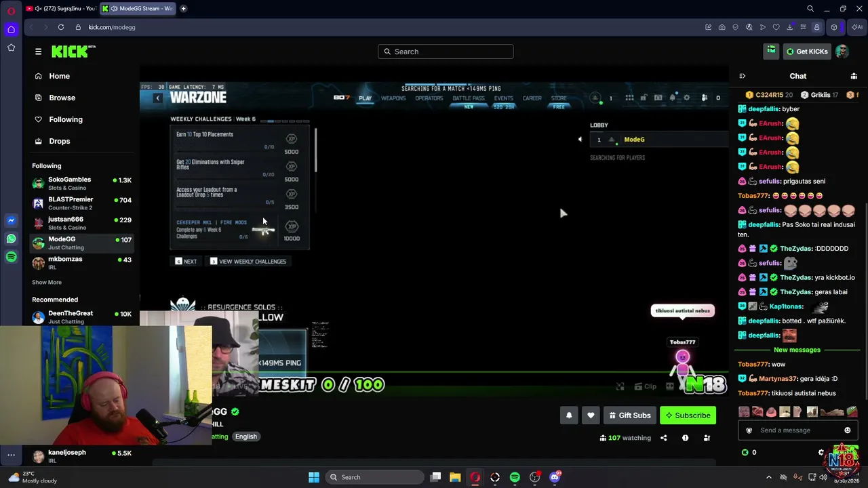Open BLASTPremier followed channel
Viewport: 868px width, 488px height.
point(83,203)
